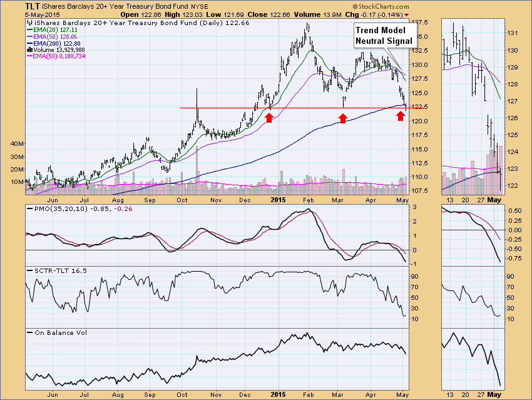
Task: Click the 20M volume axis label
Action: coord(17,170)
